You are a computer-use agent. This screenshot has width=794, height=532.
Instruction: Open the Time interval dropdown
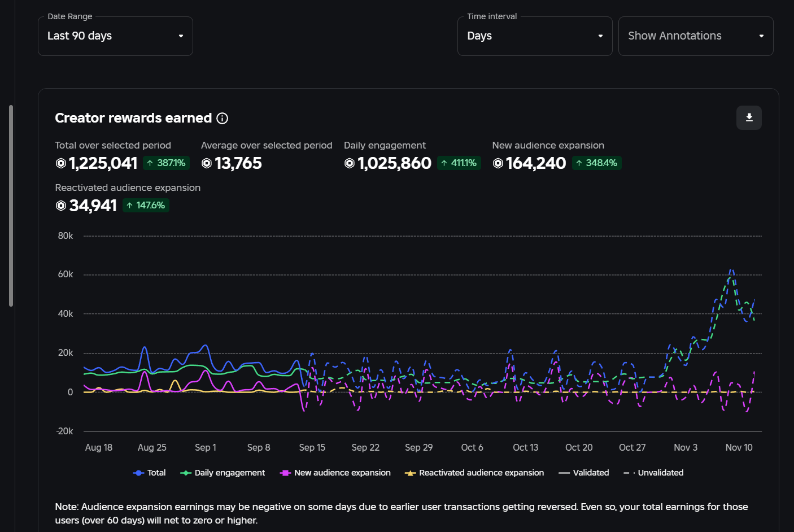point(535,36)
